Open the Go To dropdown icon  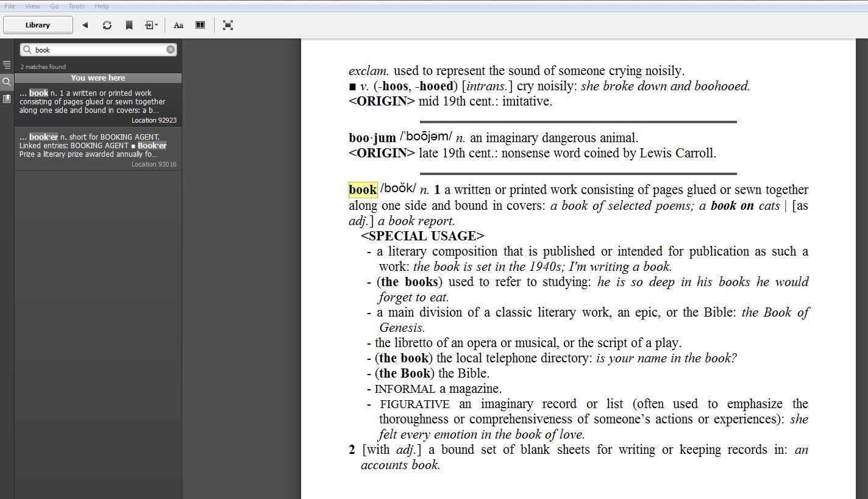pyautogui.click(x=151, y=25)
